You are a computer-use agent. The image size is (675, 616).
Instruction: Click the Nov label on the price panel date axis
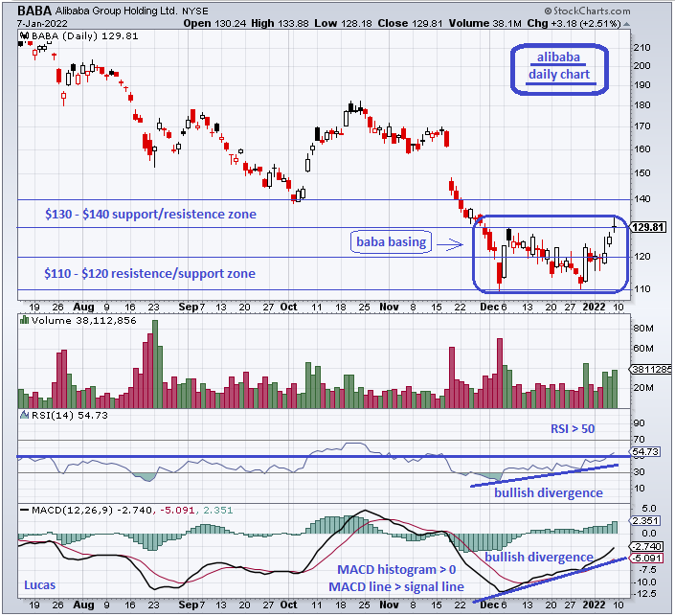389,307
